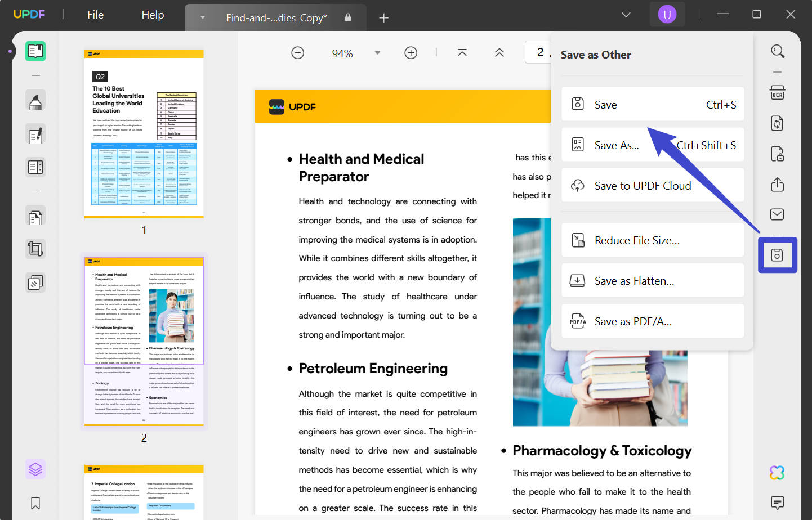Open the Email icon on the right panel
The height and width of the screenshot is (520, 812).
click(777, 214)
